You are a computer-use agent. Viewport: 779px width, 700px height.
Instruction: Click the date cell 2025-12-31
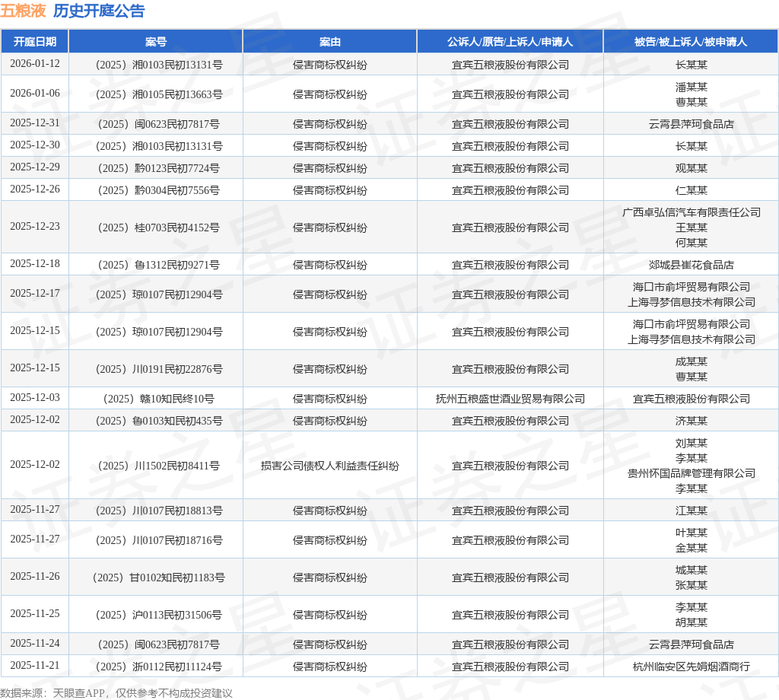pos(35,123)
